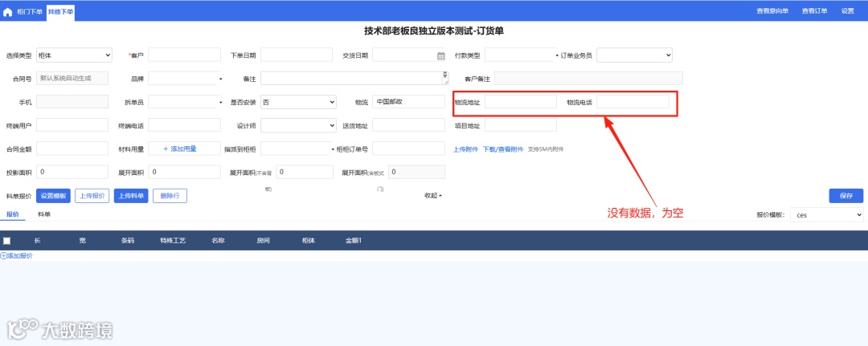The image size is (868, 346).
Task: Click the 上传附件 link
Action: 465,149
